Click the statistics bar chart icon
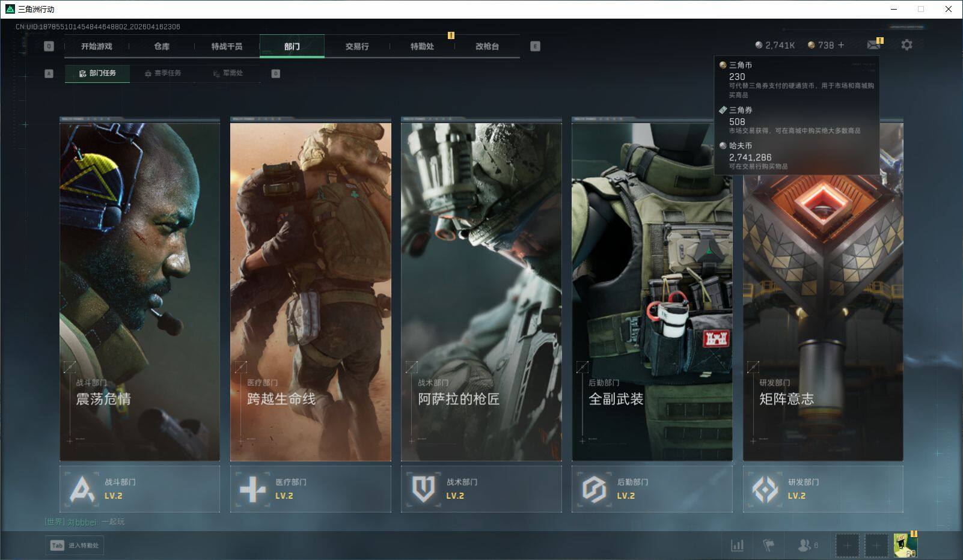The width and height of the screenshot is (963, 560). [737, 546]
